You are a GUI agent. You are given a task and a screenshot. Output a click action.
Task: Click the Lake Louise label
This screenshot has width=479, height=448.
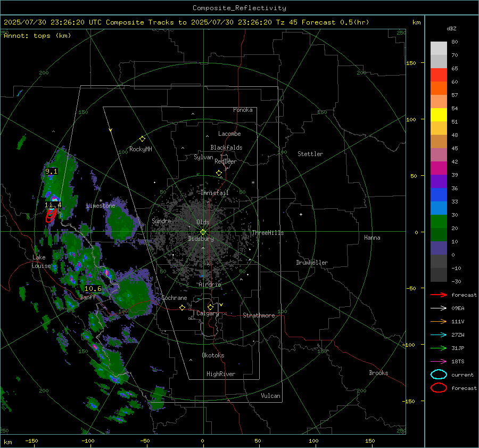click(40, 262)
